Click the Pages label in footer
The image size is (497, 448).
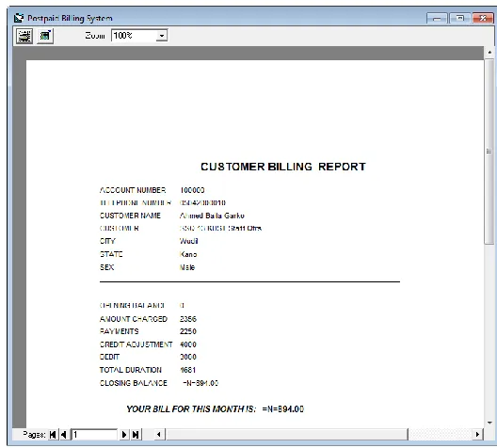click(34, 435)
